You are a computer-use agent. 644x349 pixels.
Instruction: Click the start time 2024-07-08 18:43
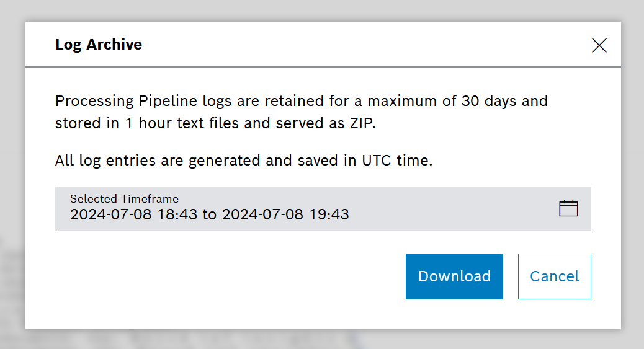tap(134, 215)
